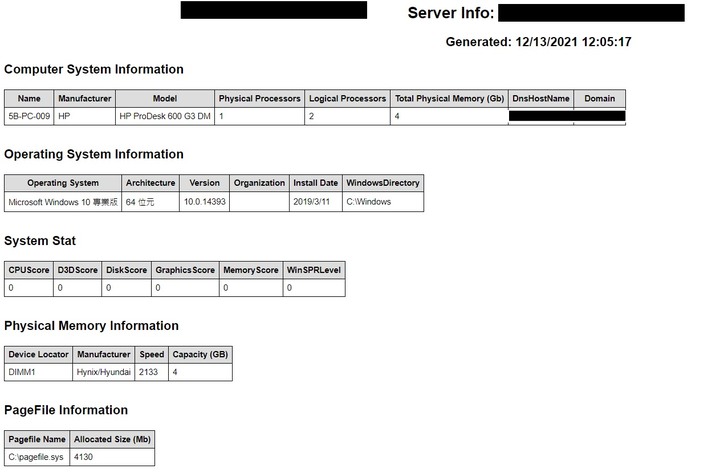Click the 'WinSPRLevel' column header

tap(314, 270)
